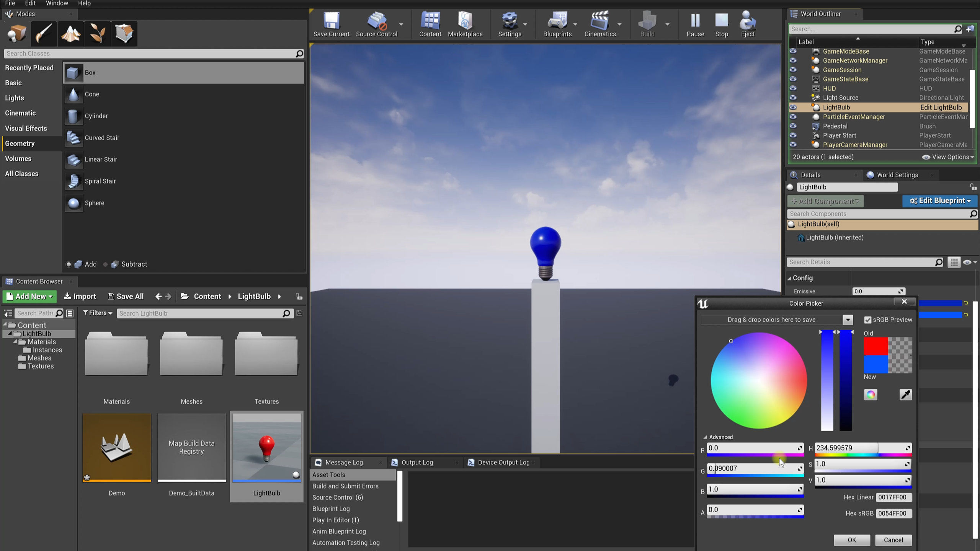Open the Window menu
Image resolution: width=980 pixels, height=551 pixels.
[57, 3]
